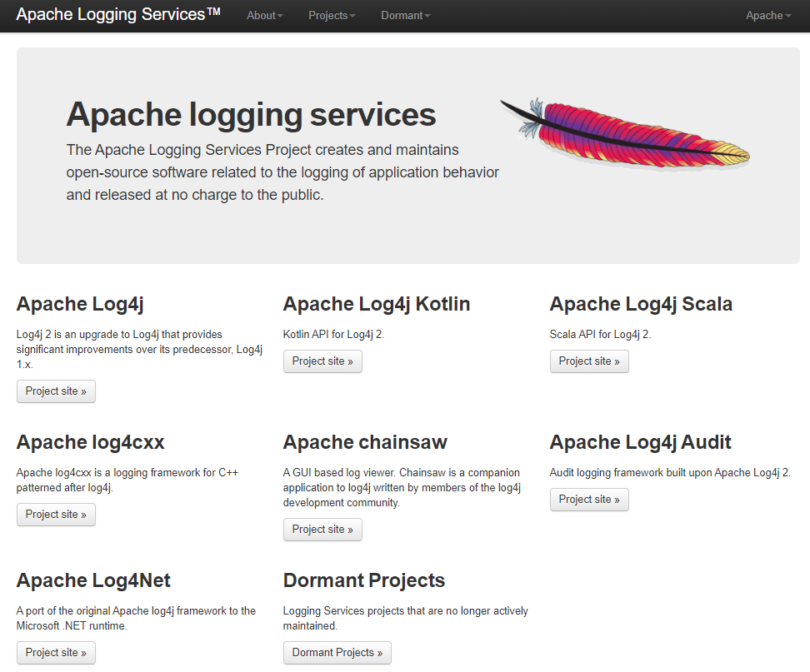The image size is (810, 672).
Task: Click the Apache feather logo image
Action: (625, 133)
